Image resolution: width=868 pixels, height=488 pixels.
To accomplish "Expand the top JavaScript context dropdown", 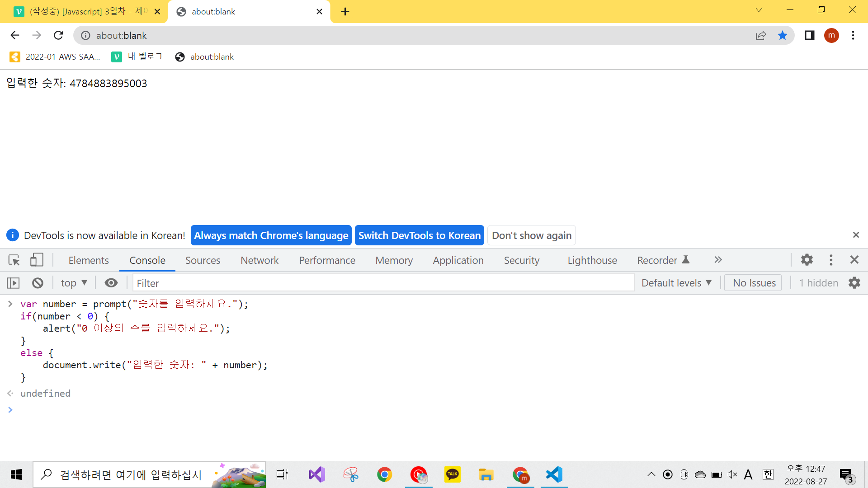I will (74, 283).
